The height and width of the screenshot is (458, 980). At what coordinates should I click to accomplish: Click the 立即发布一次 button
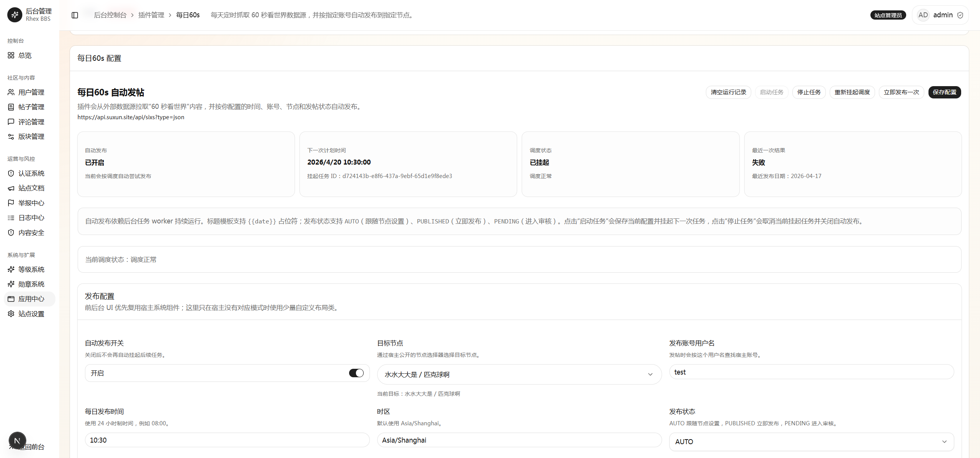point(901,92)
